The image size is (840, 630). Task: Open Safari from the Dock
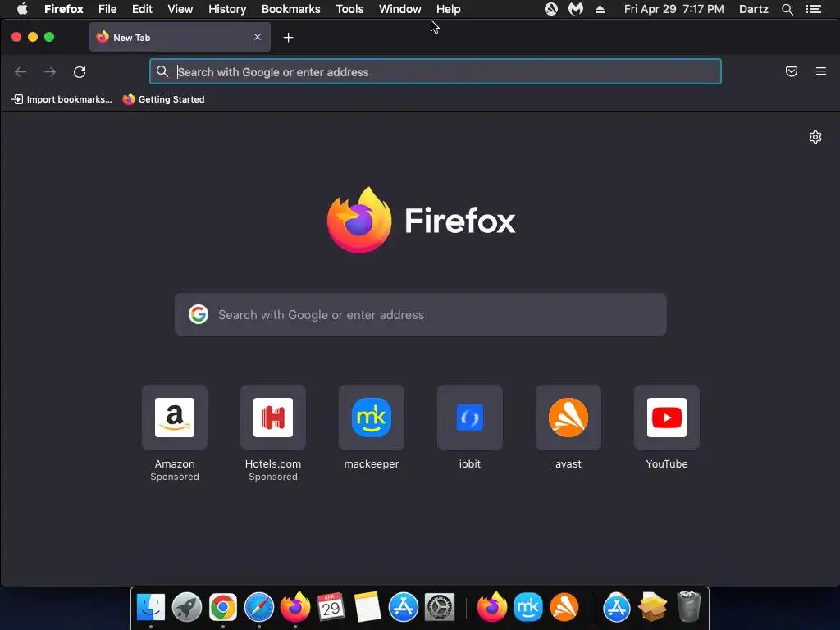click(258, 608)
